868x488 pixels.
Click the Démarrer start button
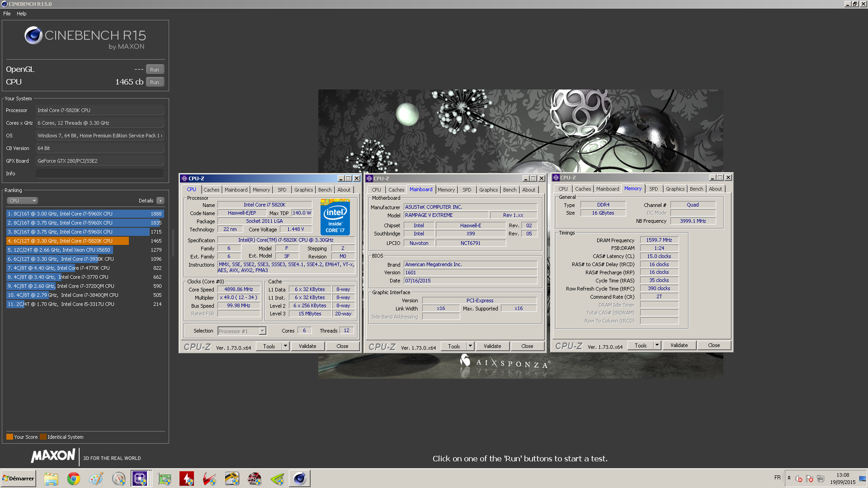19,479
